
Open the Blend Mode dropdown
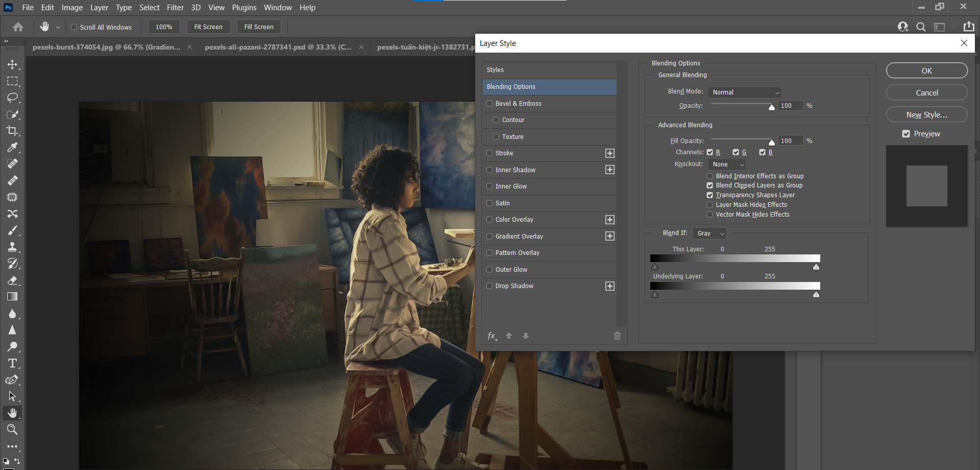pyautogui.click(x=744, y=92)
